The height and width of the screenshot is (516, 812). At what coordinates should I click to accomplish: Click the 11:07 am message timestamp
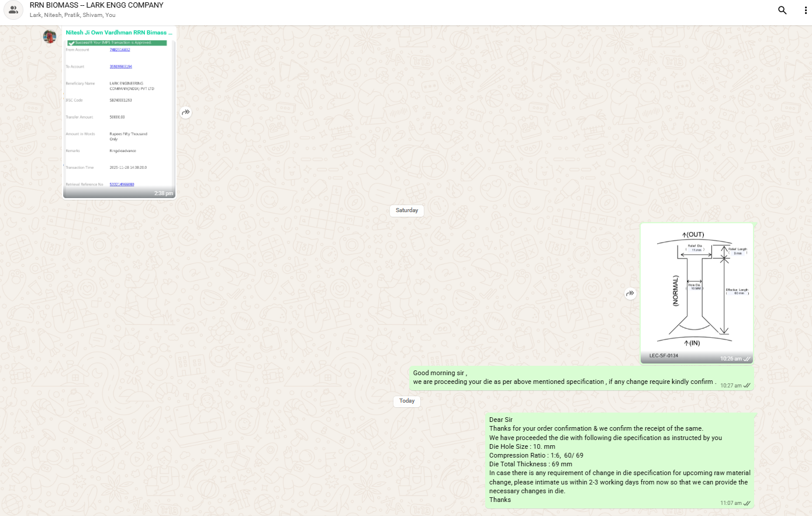(730, 503)
